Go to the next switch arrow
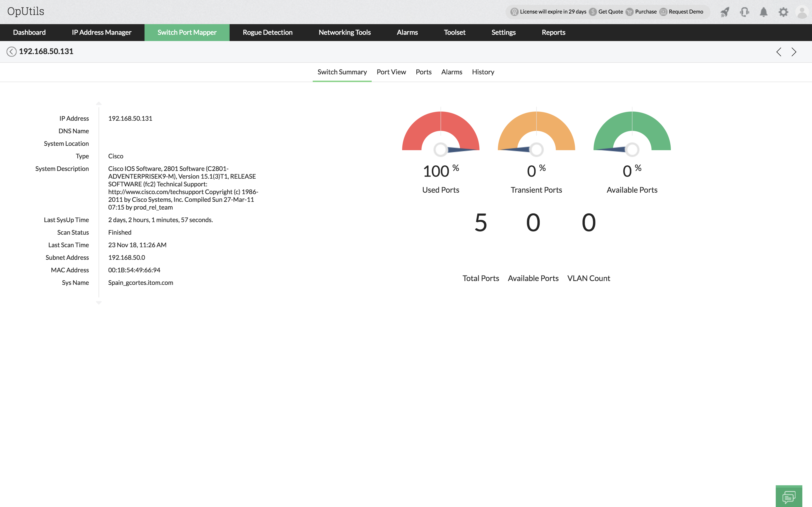This screenshot has width=812, height=507. coord(794,52)
